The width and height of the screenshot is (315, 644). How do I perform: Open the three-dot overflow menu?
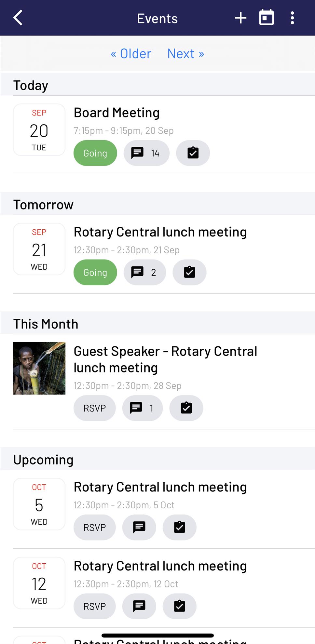pyautogui.click(x=292, y=18)
